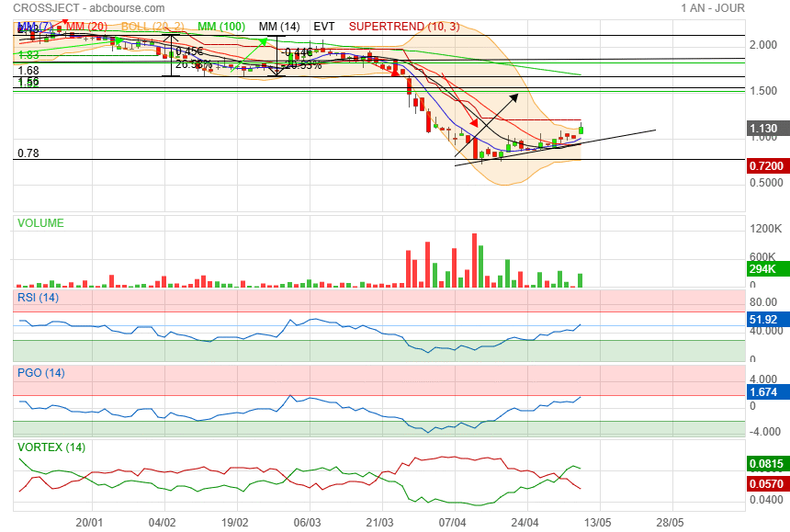Click the "2.000" price axis label

click(763, 45)
